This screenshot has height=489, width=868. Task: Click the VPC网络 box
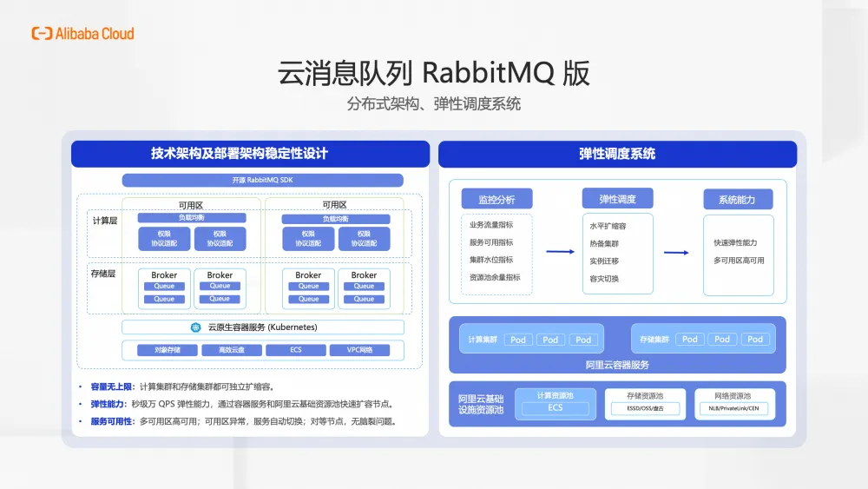(x=359, y=350)
